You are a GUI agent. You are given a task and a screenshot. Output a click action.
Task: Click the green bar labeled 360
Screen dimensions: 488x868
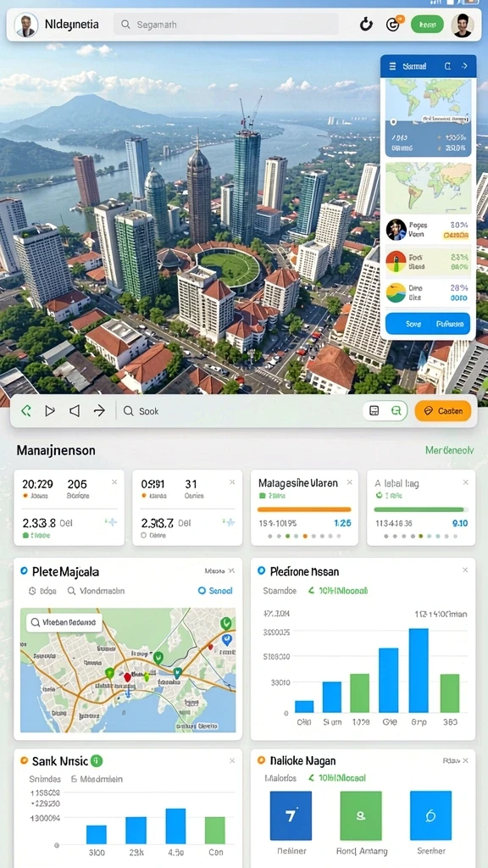[450, 693]
